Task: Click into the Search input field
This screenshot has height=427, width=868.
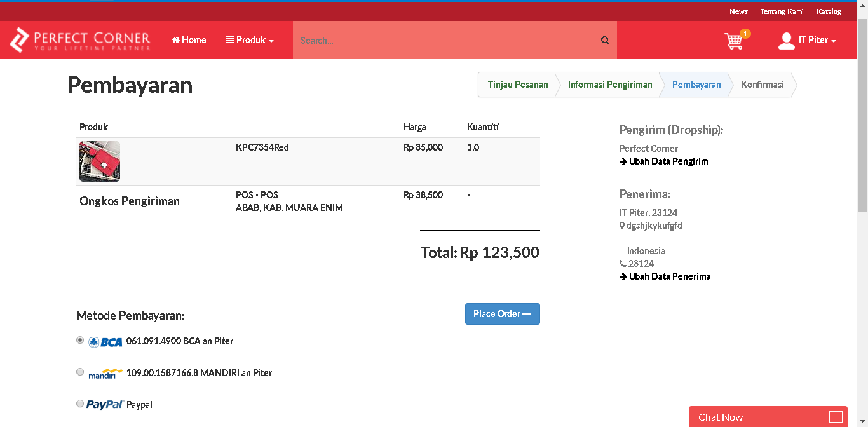Action: [x=445, y=41]
